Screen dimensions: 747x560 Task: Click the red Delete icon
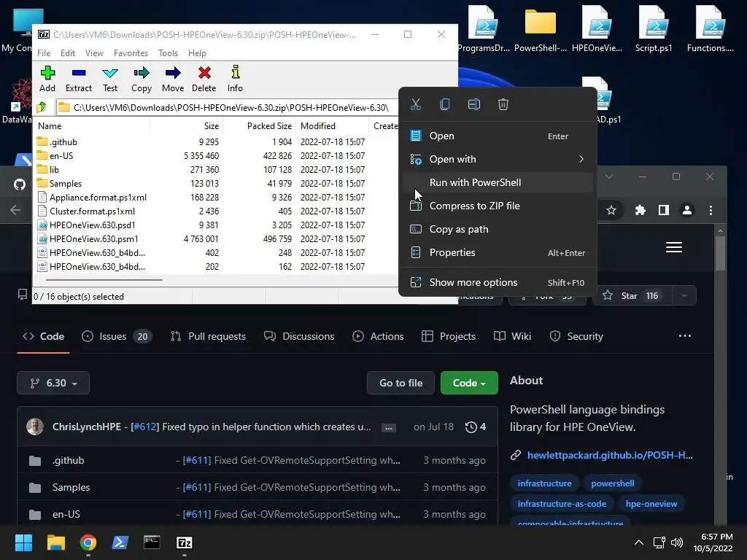click(204, 79)
